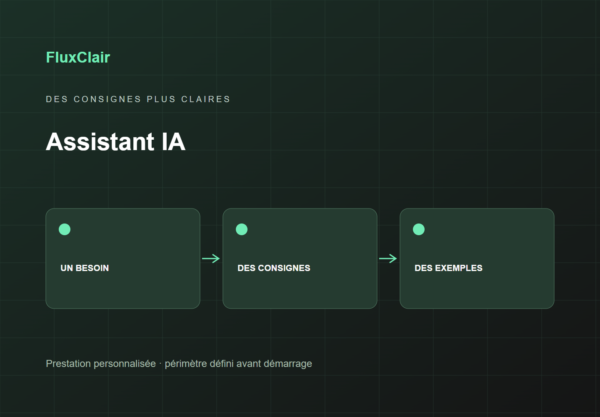Click the FluxClair brand logo text
This screenshot has width=600, height=417.
click(x=78, y=57)
